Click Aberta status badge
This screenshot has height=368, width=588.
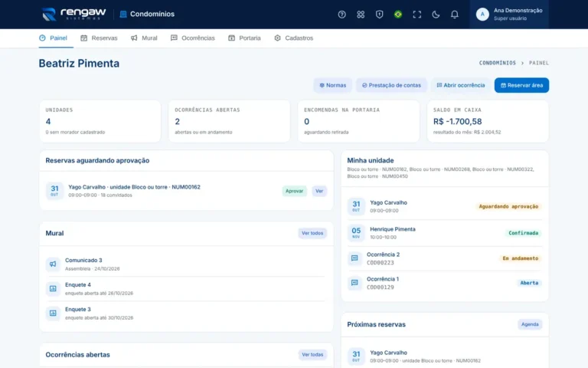pyautogui.click(x=529, y=283)
